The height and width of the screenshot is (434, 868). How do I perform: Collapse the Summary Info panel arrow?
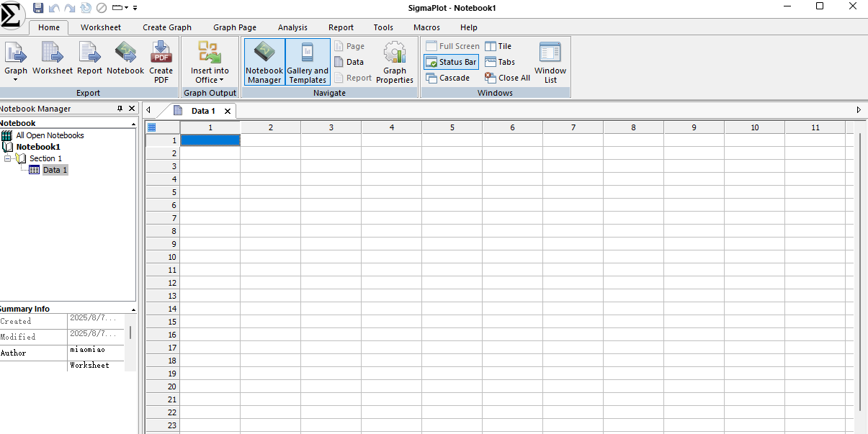coord(133,309)
